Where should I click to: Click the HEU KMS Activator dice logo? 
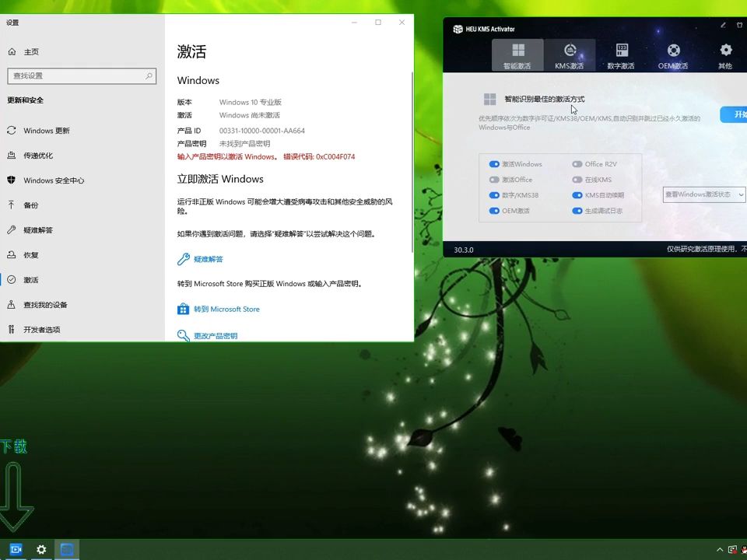click(458, 29)
